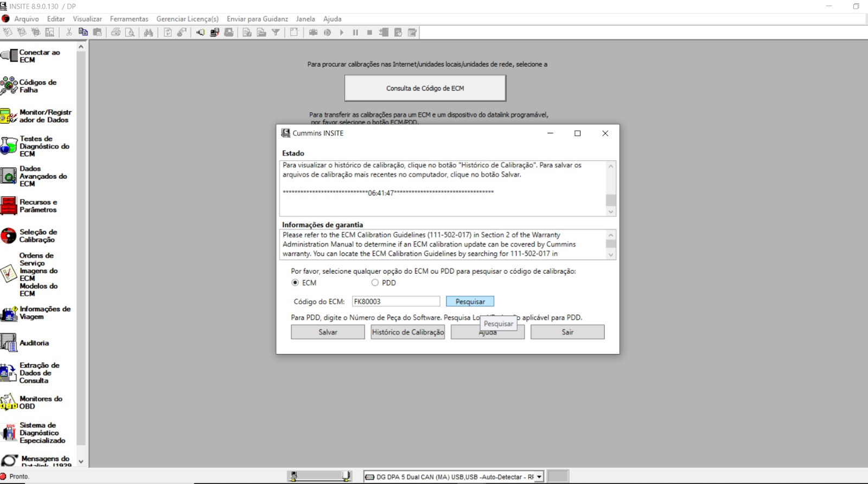Click the camera snapshot toolbar icon
This screenshot has width=868, height=484.
click(x=313, y=33)
